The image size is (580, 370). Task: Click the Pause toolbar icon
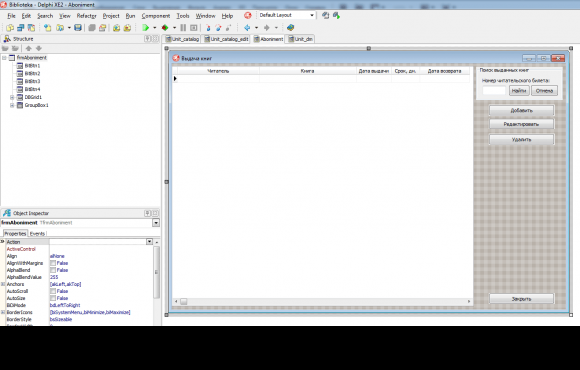click(183, 28)
